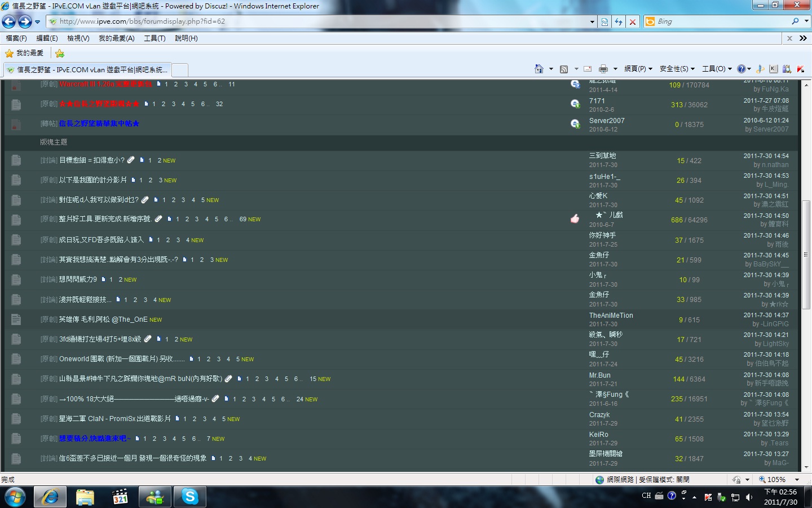Open the 我的最愛(A) menu

click(117, 38)
